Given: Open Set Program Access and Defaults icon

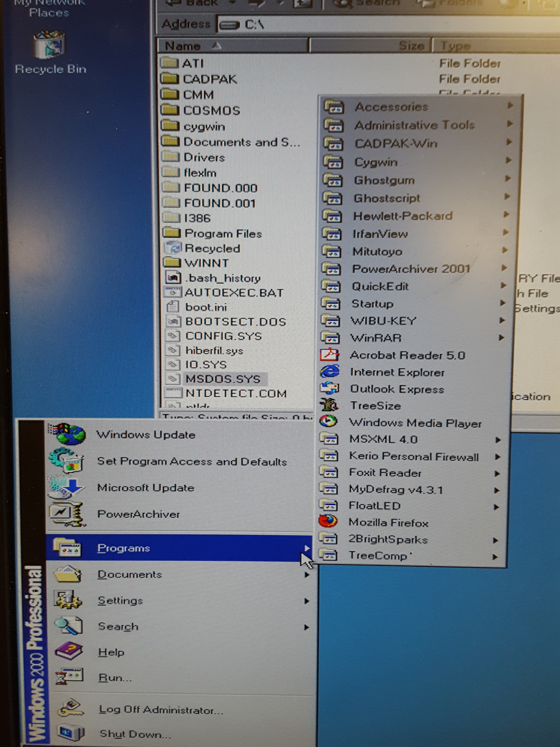Looking at the screenshot, I should [67, 460].
